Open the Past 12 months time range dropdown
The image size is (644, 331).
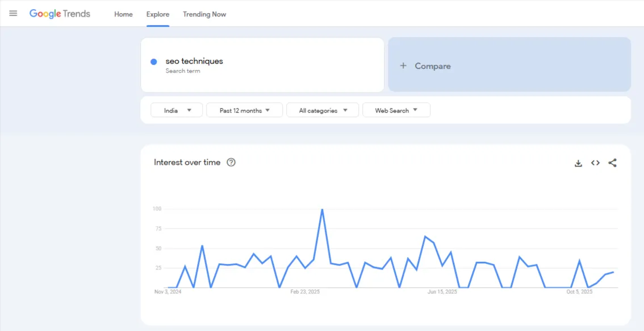click(244, 110)
